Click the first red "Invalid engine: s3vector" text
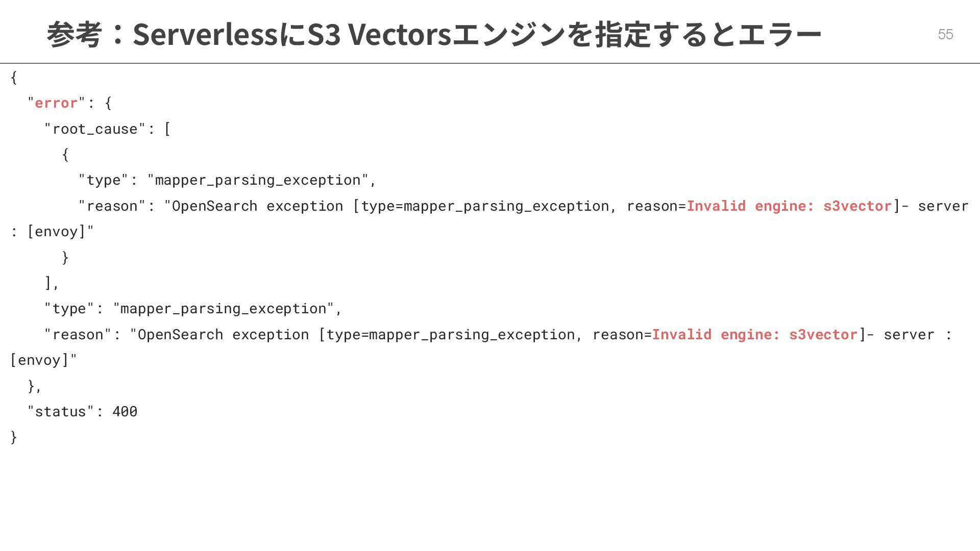Viewport: 980px width, 551px height. pyautogui.click(x=789, y=206)
